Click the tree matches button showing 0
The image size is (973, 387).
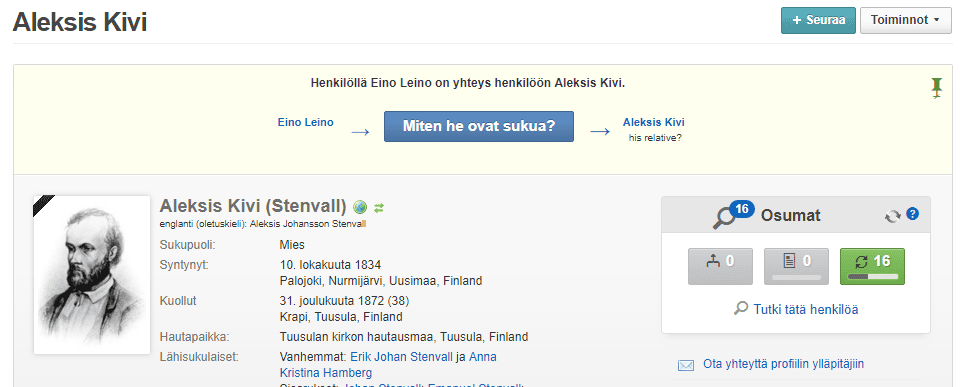(720, 266)
